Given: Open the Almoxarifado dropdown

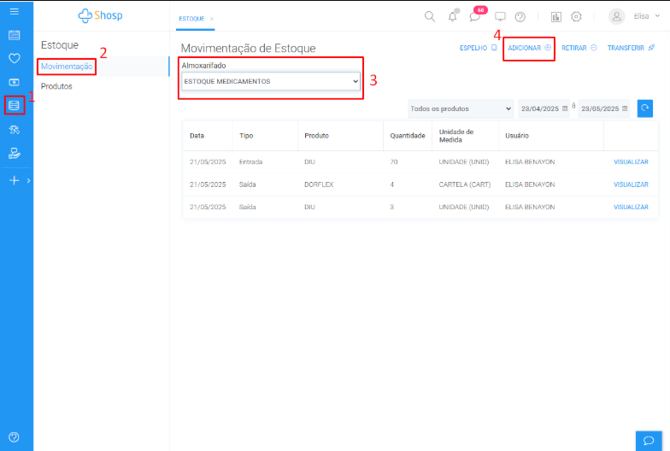Looking at the screenshot, I should (x=270, y=81).
